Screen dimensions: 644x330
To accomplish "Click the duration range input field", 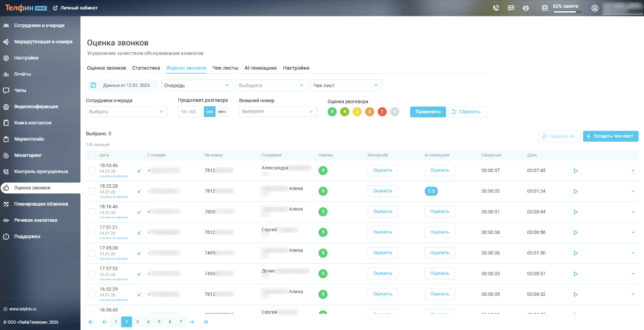I will coord(190,112).
